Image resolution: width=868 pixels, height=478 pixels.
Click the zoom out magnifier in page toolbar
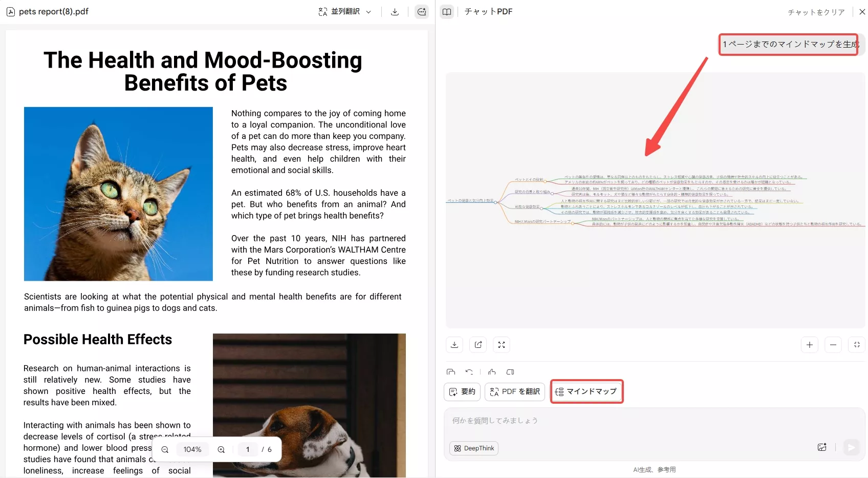[165, 449]
